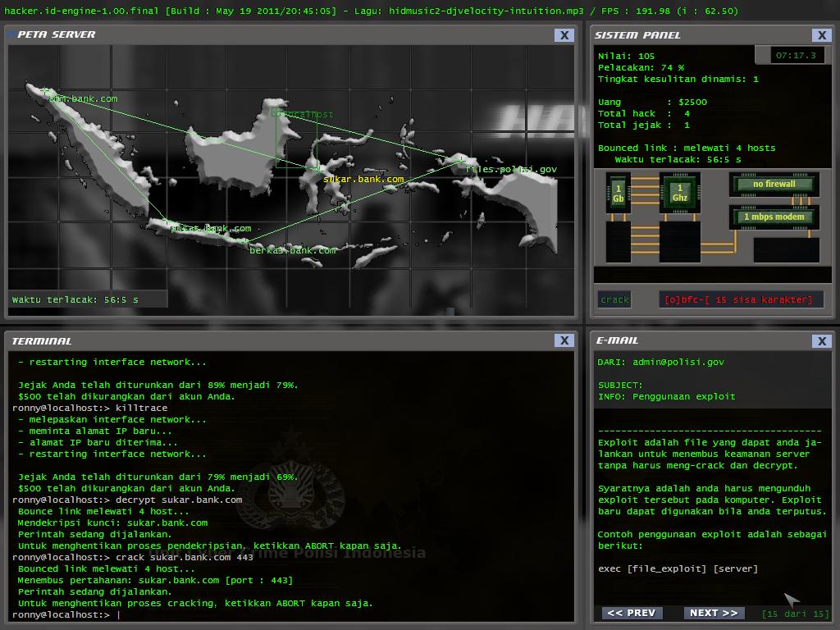
Task: Click the red bfc crack progress field
Action: pyautogui.click(x=738, y=300)
